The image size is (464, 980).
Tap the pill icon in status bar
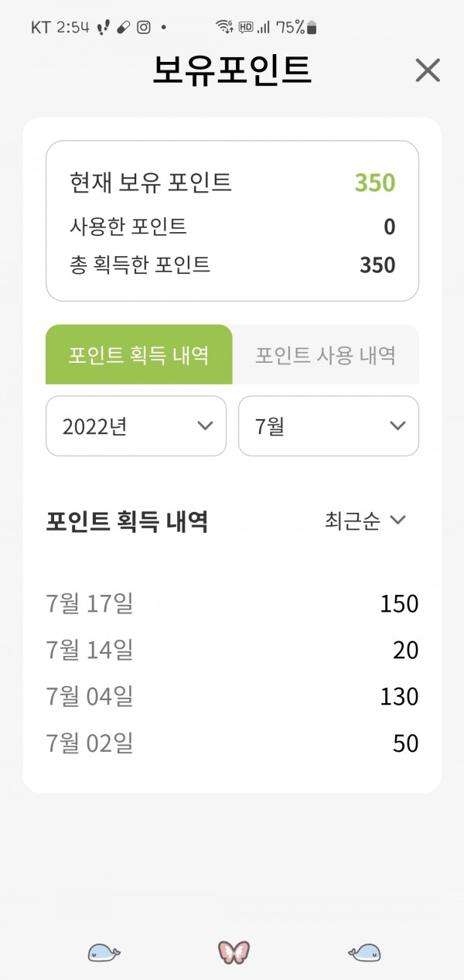click(123, 27)
